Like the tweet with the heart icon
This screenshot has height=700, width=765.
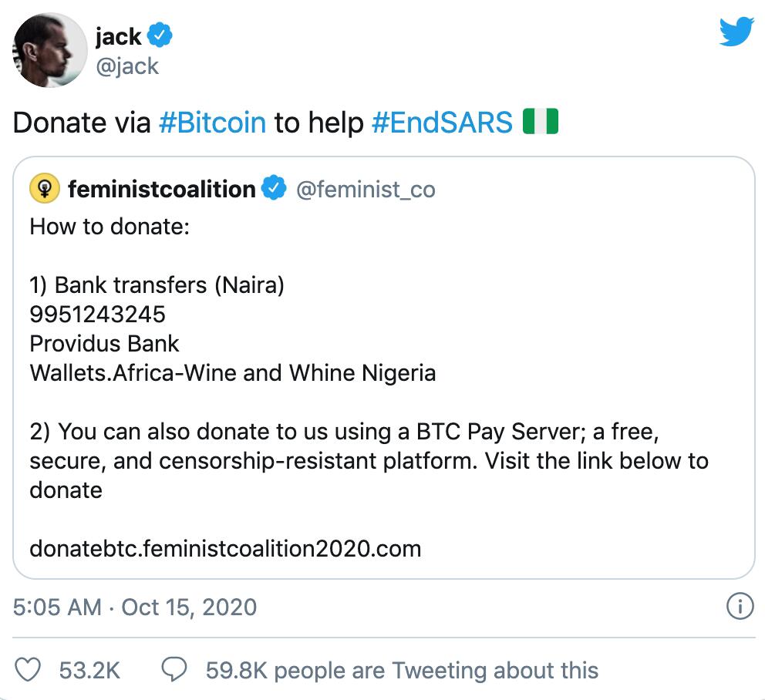tap(29, 670)
